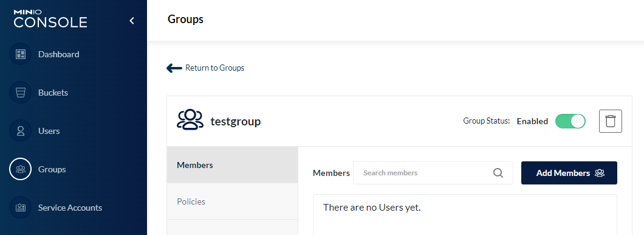Click the Groups sidebar icon
This screenshot has height=235, width=644.
(21, 169)
